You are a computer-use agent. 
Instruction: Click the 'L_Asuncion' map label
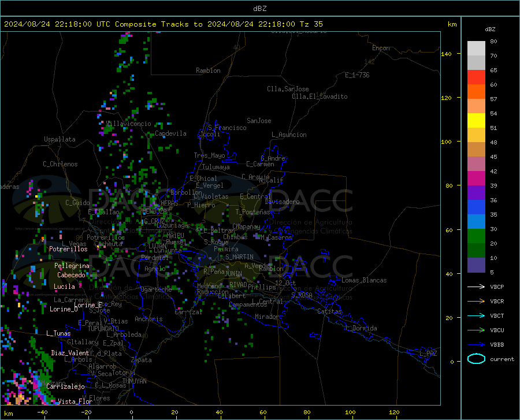(289, 135)
